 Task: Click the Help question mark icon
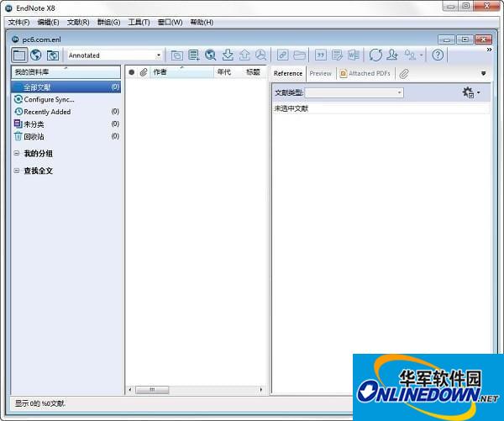438,55
